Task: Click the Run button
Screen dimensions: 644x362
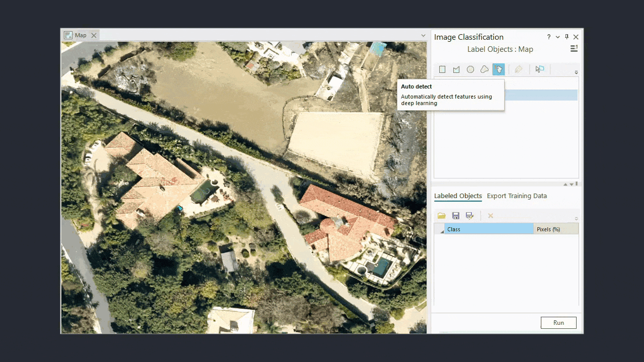Action: [558, 322]
